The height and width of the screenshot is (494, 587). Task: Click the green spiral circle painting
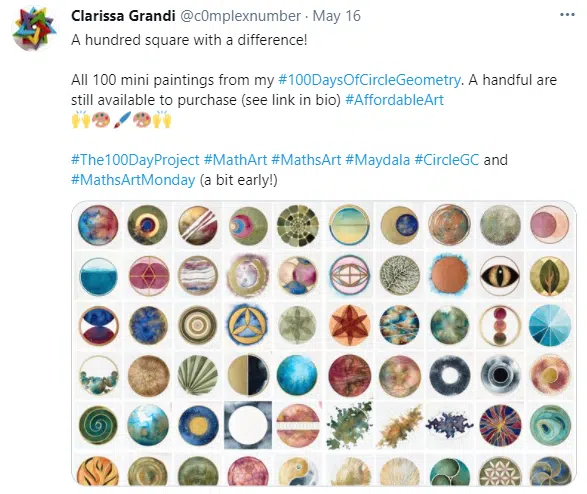98,425
